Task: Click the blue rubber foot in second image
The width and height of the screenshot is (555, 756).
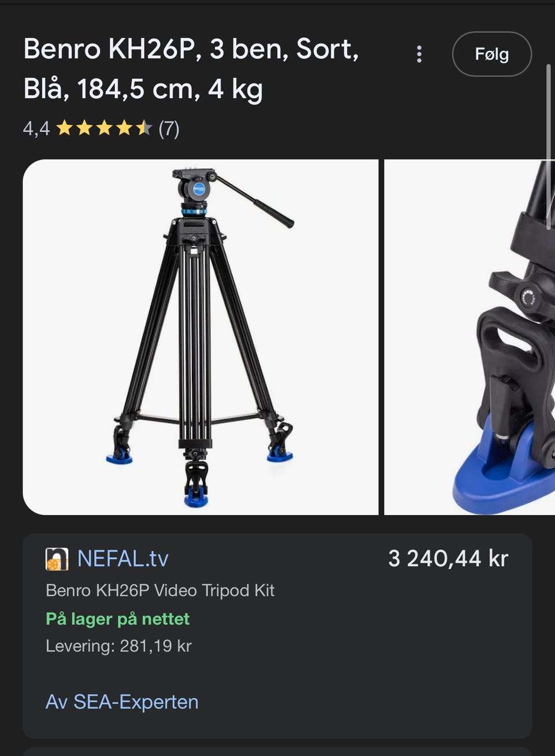Action: coord(503,480)
